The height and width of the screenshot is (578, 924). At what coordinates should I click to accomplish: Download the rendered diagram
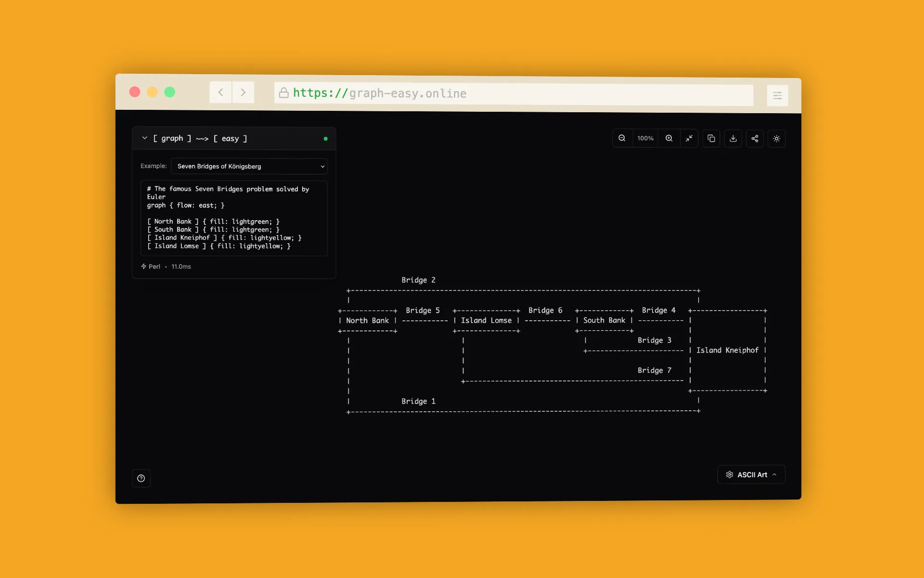(x=733, y=138)
